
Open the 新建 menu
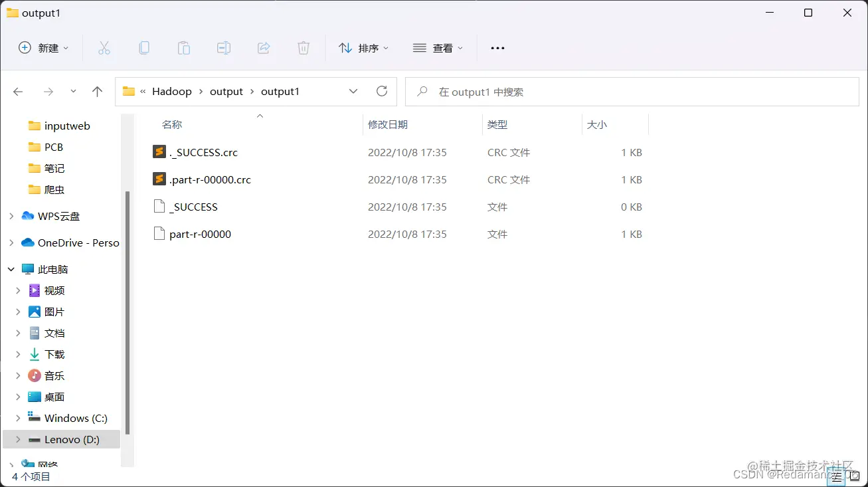pos(43,47)
